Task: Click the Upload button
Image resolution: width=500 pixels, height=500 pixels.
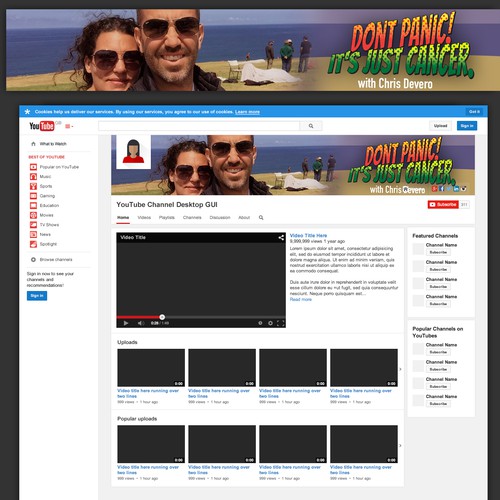Action: coord(440,126)
